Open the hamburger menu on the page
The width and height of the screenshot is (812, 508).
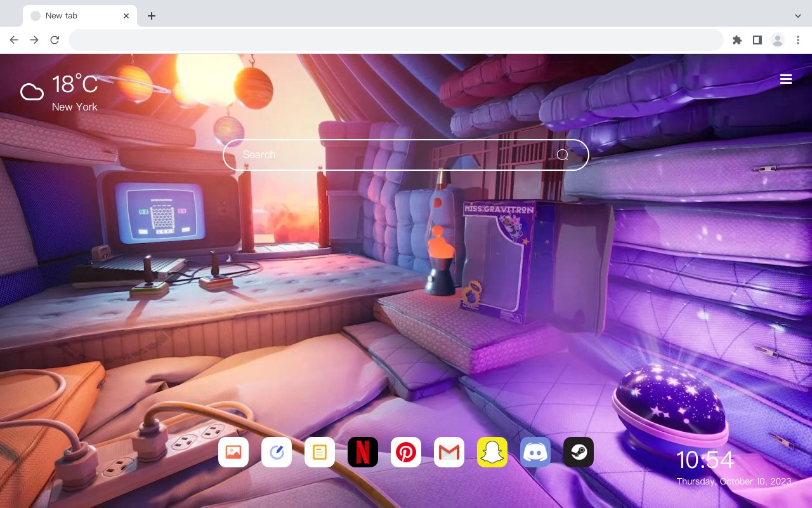tap(786, 79)
